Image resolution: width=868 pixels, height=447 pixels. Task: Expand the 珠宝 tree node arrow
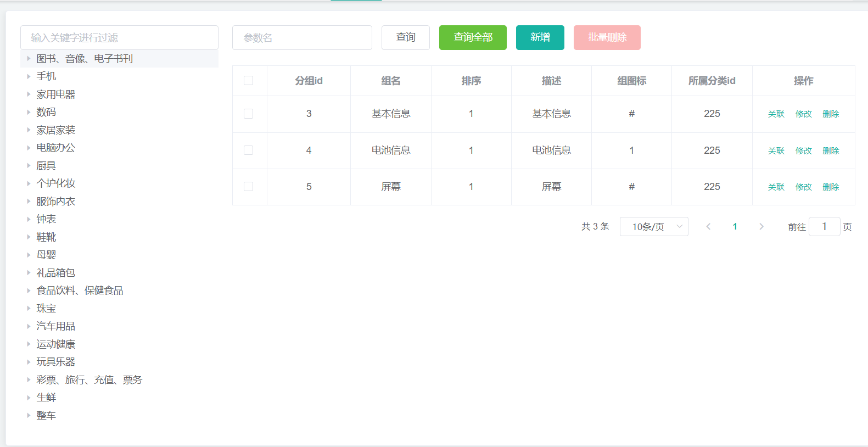click(x=29, y=308)
